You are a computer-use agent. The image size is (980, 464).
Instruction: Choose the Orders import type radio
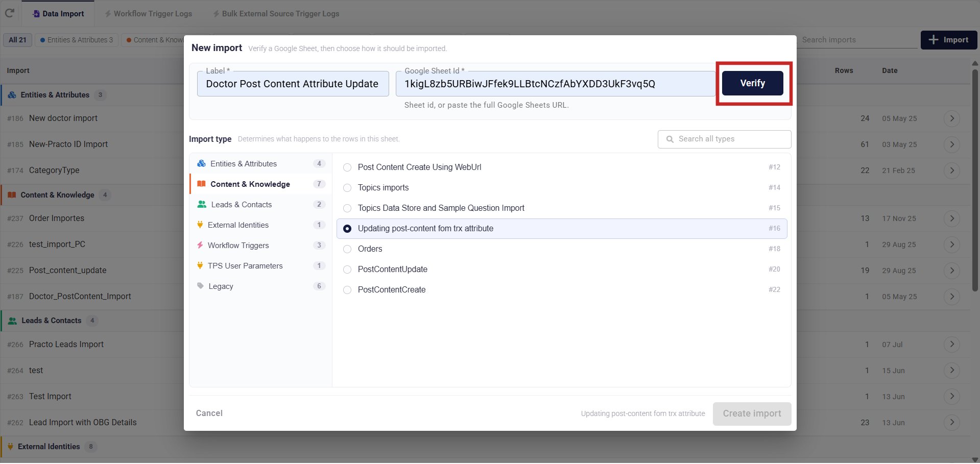347,249
